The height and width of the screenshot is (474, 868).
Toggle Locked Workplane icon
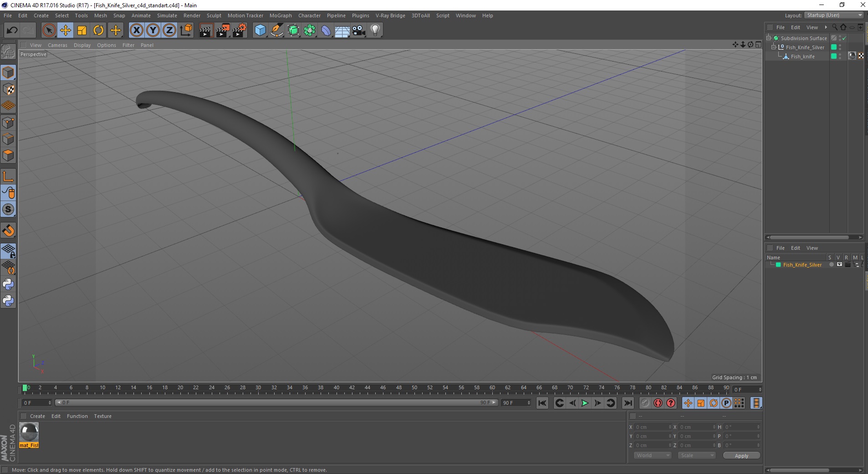click(8, 251)
